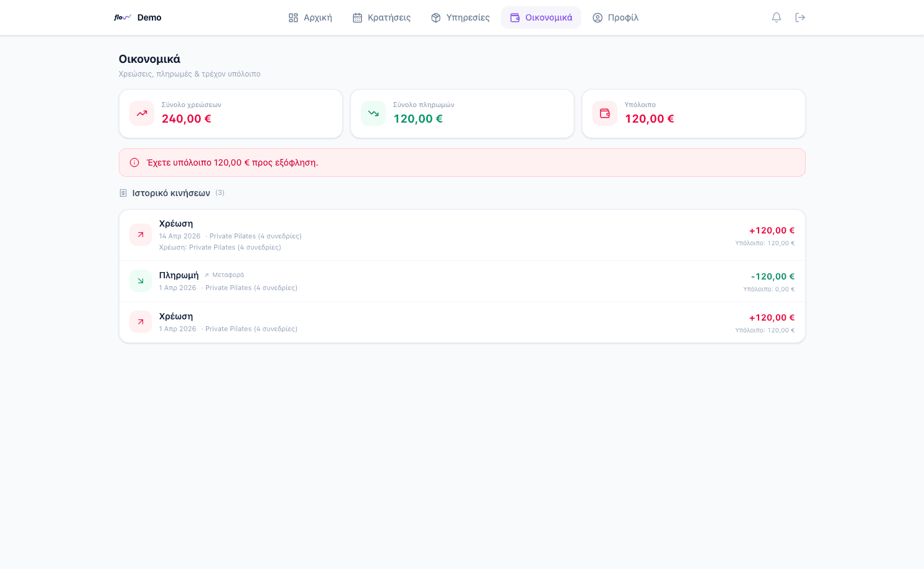Open the notifications bell

(x=777, y=17)
